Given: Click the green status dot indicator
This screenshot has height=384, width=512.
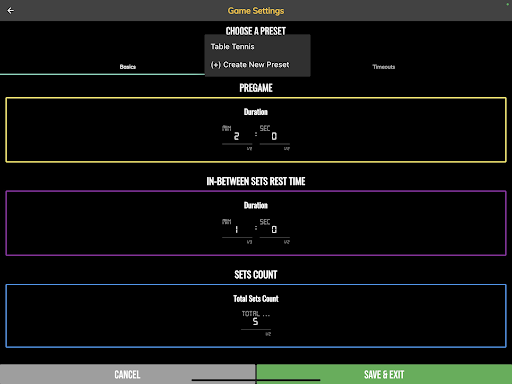Looking at the screenshot, I should 508,3.
